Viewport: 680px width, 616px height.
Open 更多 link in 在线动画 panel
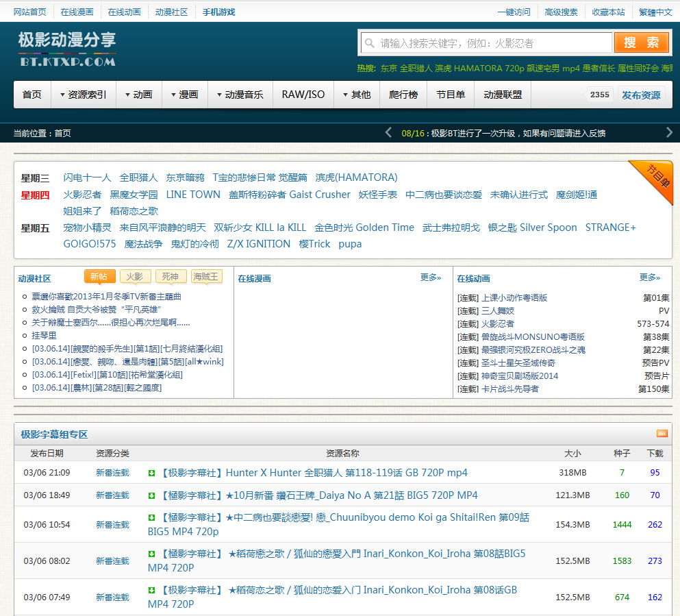(x=649, y=278)
